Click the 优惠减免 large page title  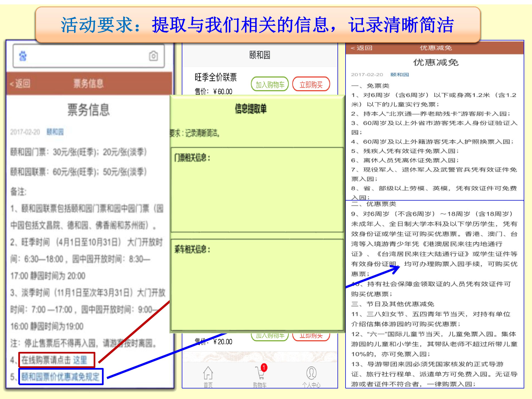click(x=436, y=62)
